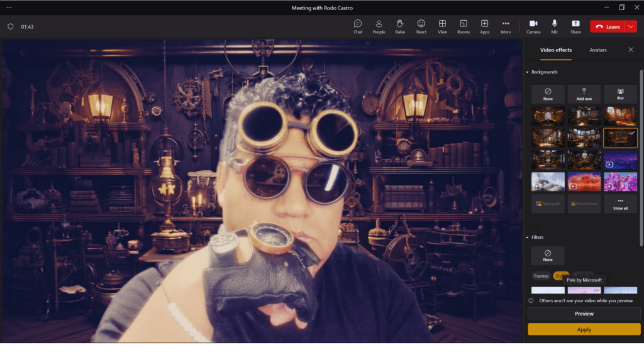Select the Blur background option
Viewport: 644px width, 362px height.
pos(620,94)
